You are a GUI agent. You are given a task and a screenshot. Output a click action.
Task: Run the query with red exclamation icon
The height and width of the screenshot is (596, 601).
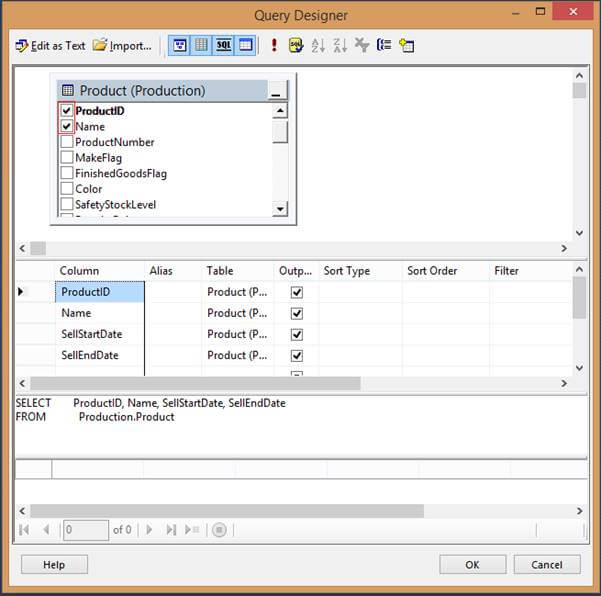[274, 46]
